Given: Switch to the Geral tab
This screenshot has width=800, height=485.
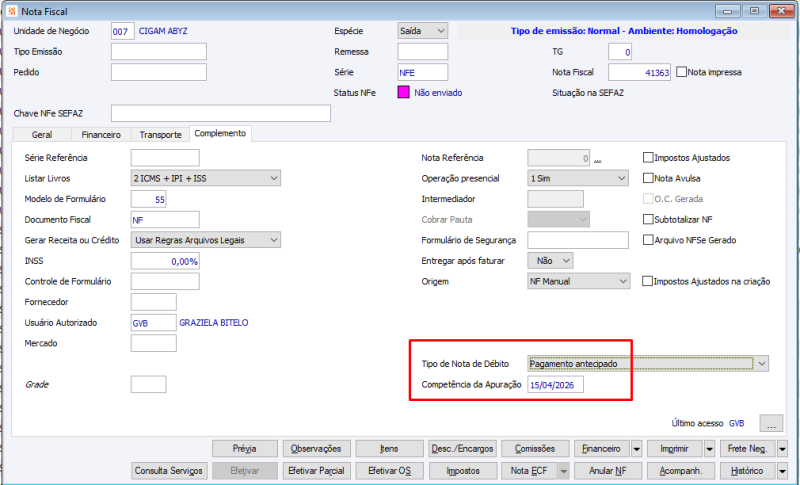Looking at the screenshot, I should (42, 135).
